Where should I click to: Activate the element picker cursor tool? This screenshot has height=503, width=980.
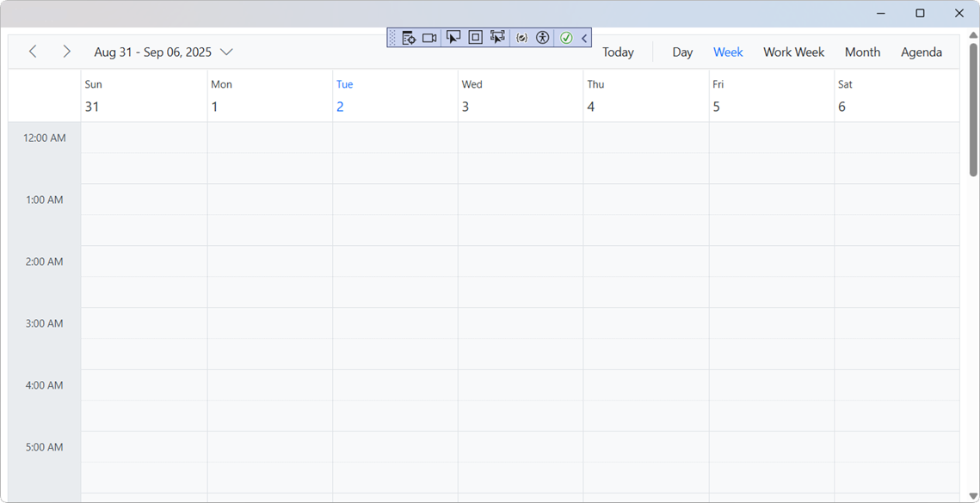(453, 37)
